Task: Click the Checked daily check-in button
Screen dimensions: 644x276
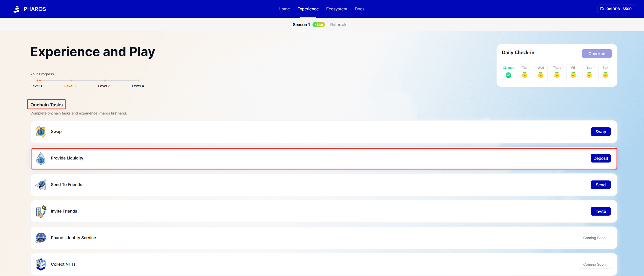Action: click(x=597, y=54)
